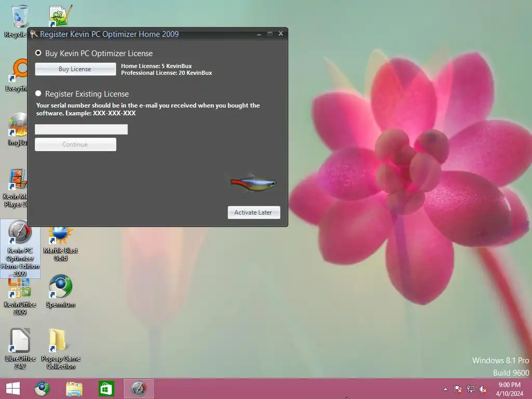Open the Action Center flag tray icon

(x=458, y=389)
